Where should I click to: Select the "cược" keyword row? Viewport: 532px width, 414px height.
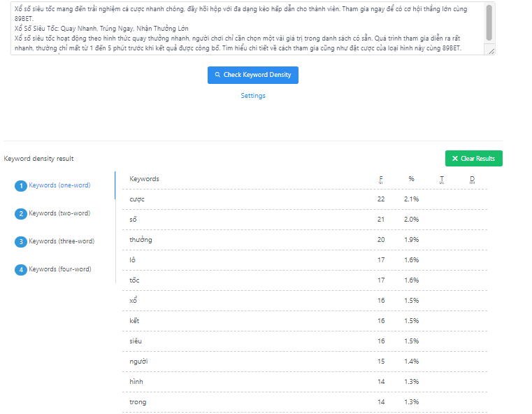click(x=301, y=199)
